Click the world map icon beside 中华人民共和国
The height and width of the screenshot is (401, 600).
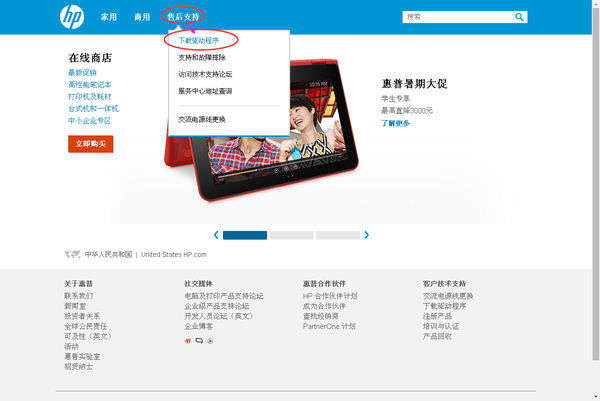point(72,254)
